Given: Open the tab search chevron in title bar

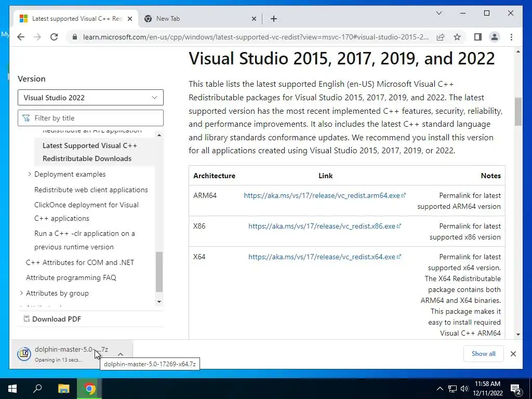Looking at the screenshot, I should coord(438,13).
